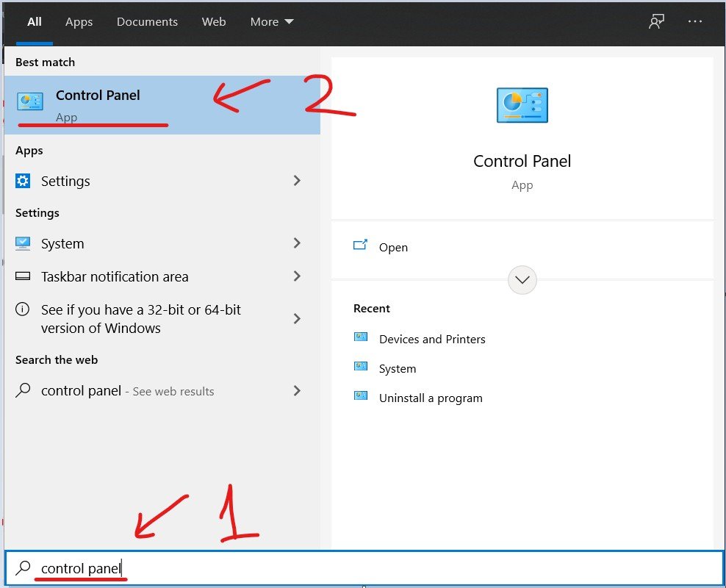Viewport: 726px width, 588px height.
Task: Switch to the Documents tab
Action: 147,22
